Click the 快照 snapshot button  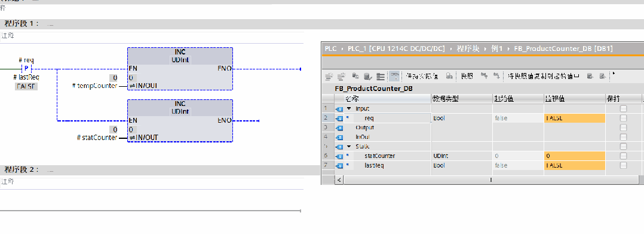[467, 76]
